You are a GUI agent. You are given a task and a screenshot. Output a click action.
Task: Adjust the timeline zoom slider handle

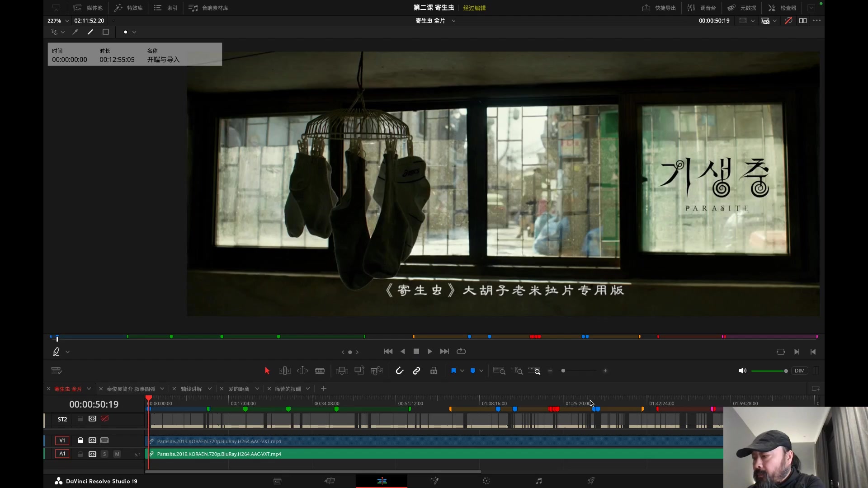point(563,371)
